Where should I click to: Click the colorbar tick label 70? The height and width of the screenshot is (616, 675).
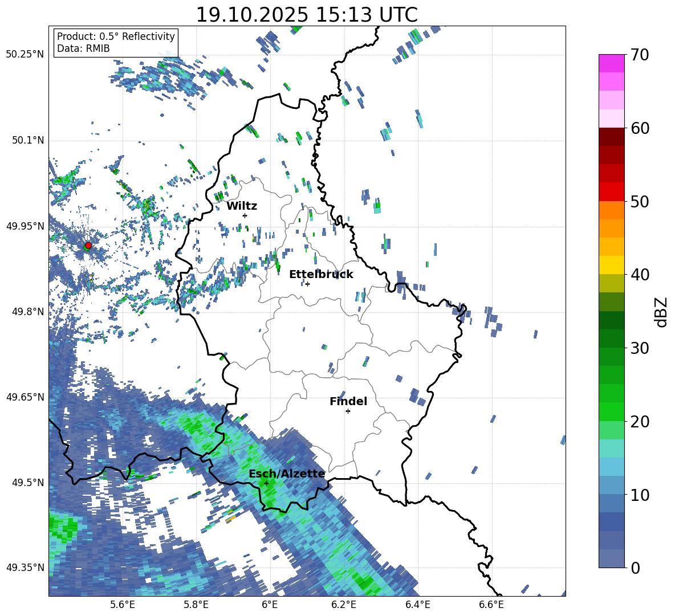pos(640,55)
